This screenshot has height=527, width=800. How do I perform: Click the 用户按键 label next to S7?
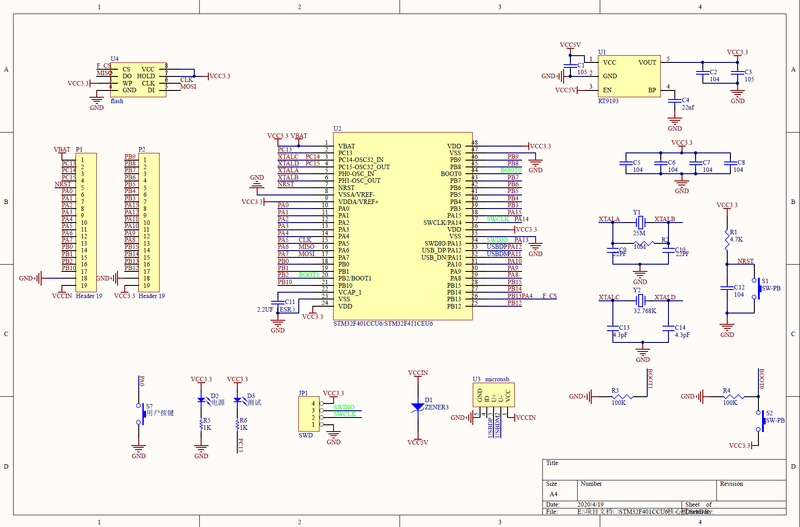160,413
